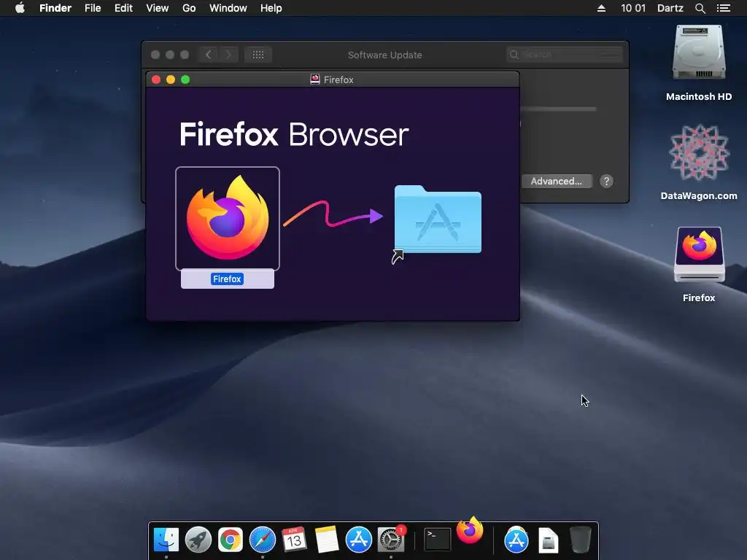Click the eject icon in menu bar

(x=601, y=8)
